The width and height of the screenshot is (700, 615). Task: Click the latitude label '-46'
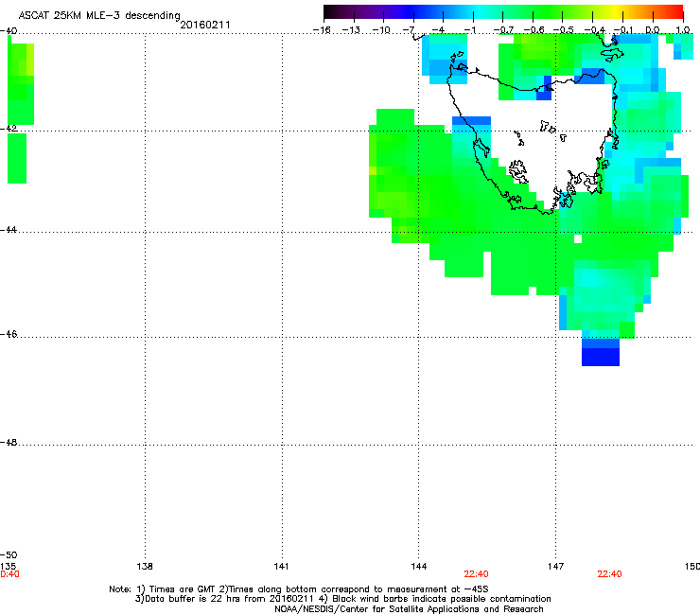click(x=9, y=334)
